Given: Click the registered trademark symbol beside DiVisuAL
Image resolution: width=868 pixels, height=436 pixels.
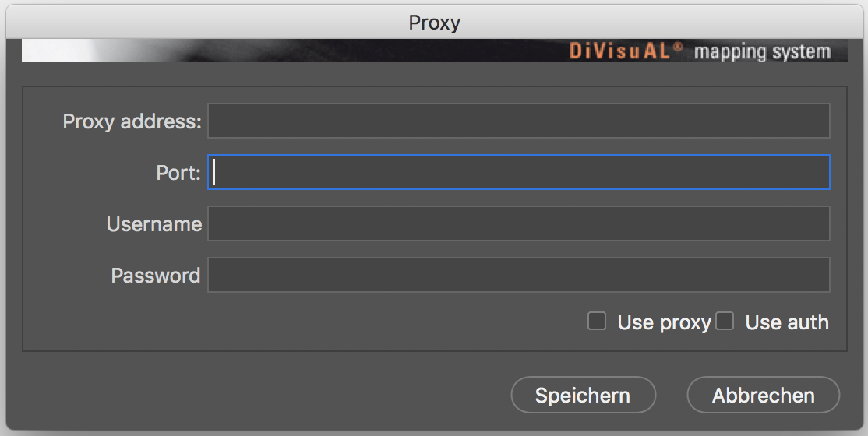Looking at the screenshot, I should tap(678, 47).
